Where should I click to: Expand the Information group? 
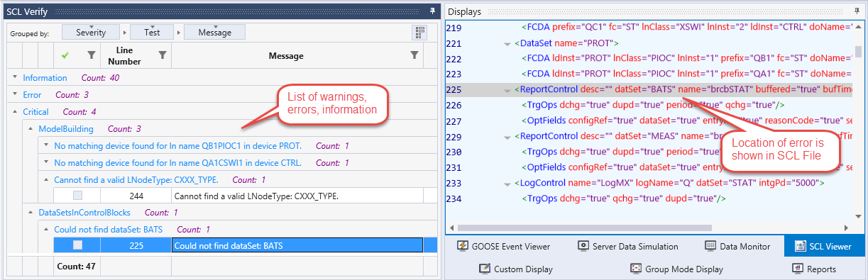15,78
